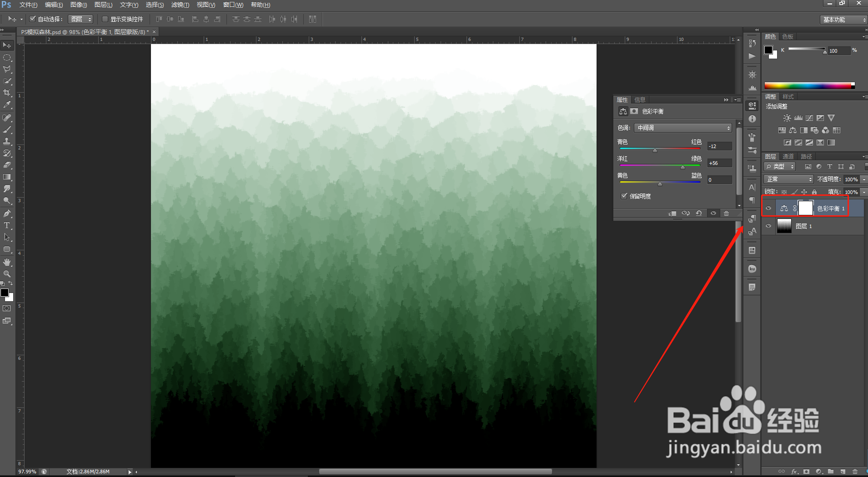Viewport: 868px width, 477px height.
Task: Toggle lock transparent pixels
Action: point(784,192)
